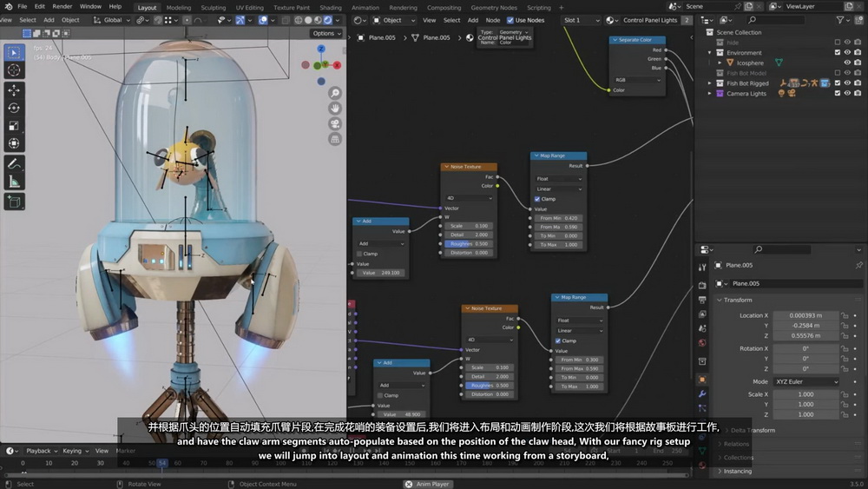Open timeline Playback menu
868x489 pixels.
(42, 451)
